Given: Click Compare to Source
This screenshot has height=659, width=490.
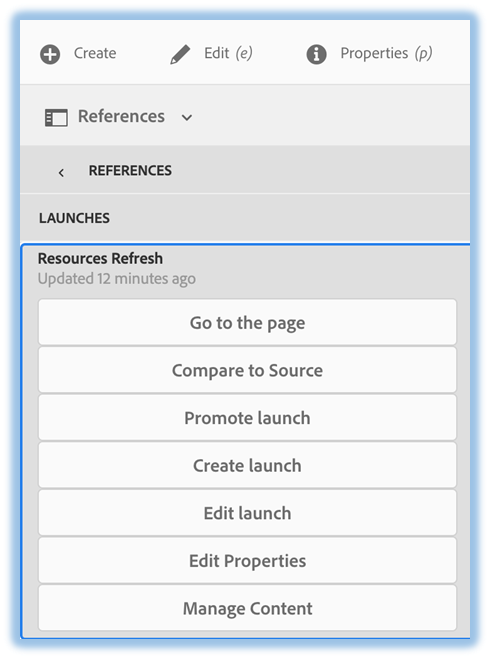Looking at the screenshot, I should (x=247, y=370).
